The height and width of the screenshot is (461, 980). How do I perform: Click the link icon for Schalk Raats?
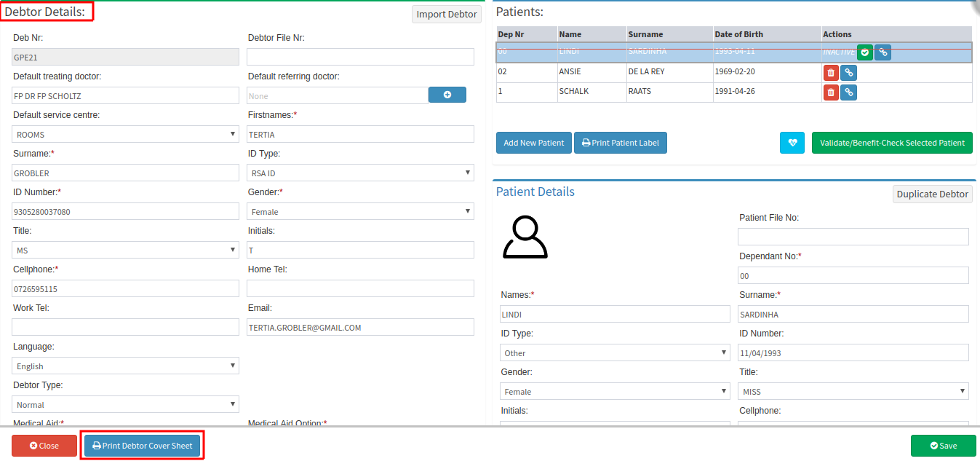click(x=848, y=92)
